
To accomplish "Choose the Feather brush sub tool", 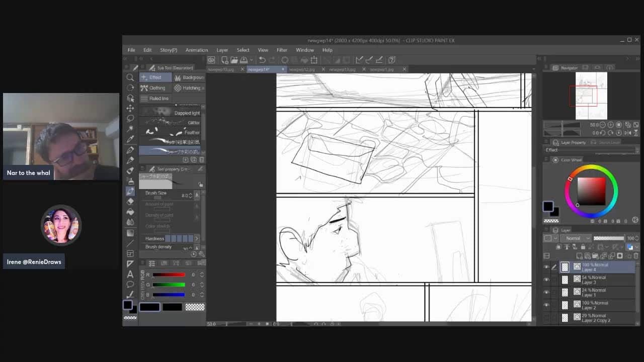I will click(171, 132).
